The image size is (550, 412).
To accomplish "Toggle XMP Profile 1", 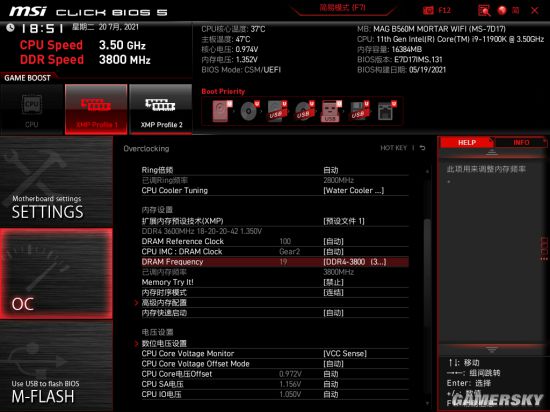I will (x=96, y=109).
